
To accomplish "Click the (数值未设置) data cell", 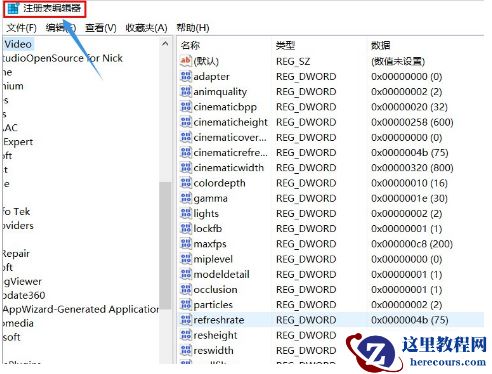I will pos(398,61).
